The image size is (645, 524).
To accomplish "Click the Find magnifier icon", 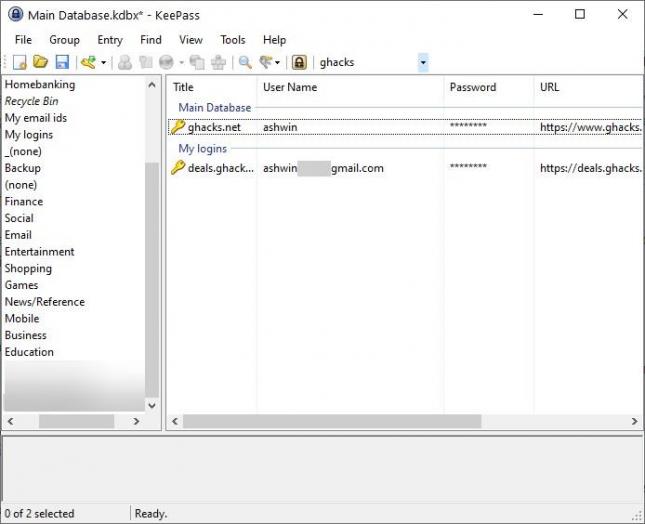I will [245, 63].
